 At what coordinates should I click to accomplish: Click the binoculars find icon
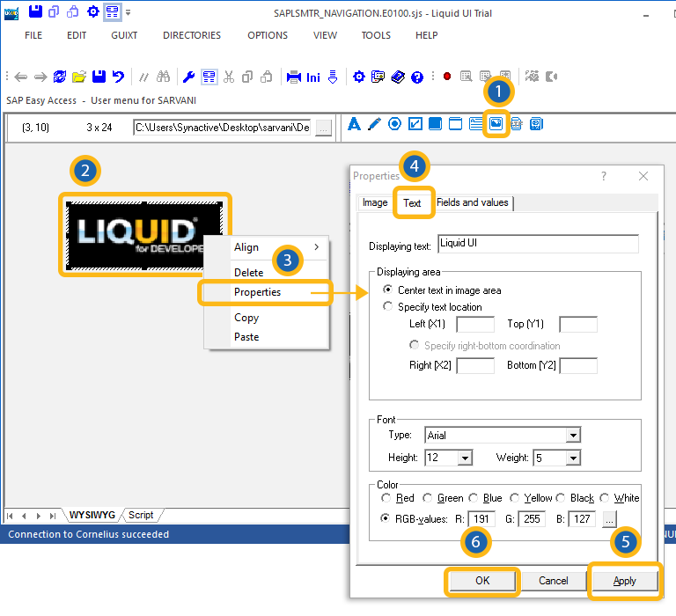[x=163, y=77]
